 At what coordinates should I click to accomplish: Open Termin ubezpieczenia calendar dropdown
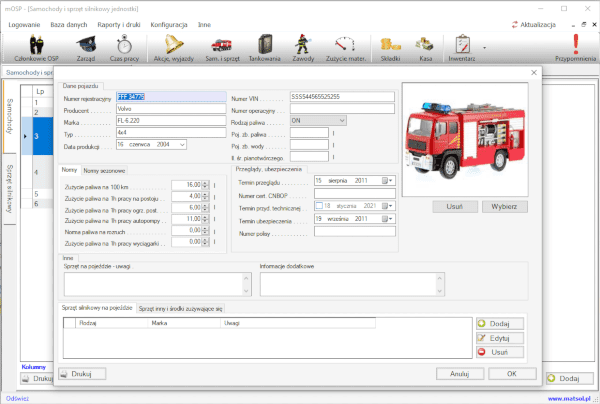click(388, 219)
